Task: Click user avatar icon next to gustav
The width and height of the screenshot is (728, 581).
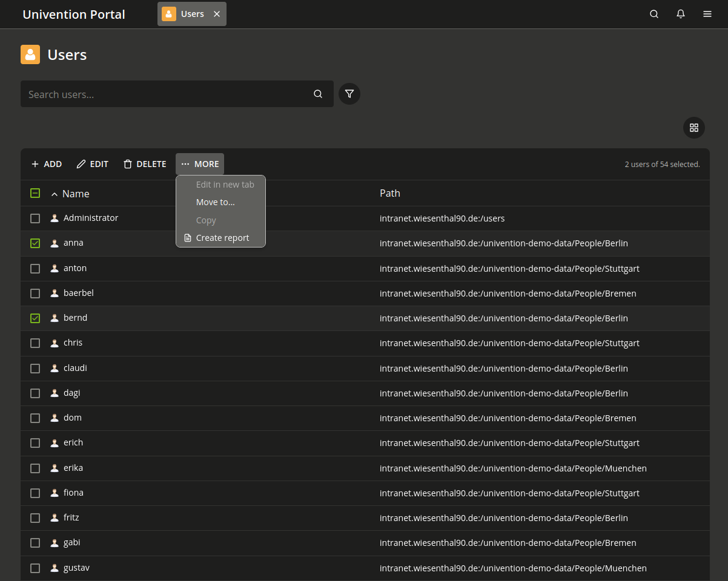Action: 55,568
